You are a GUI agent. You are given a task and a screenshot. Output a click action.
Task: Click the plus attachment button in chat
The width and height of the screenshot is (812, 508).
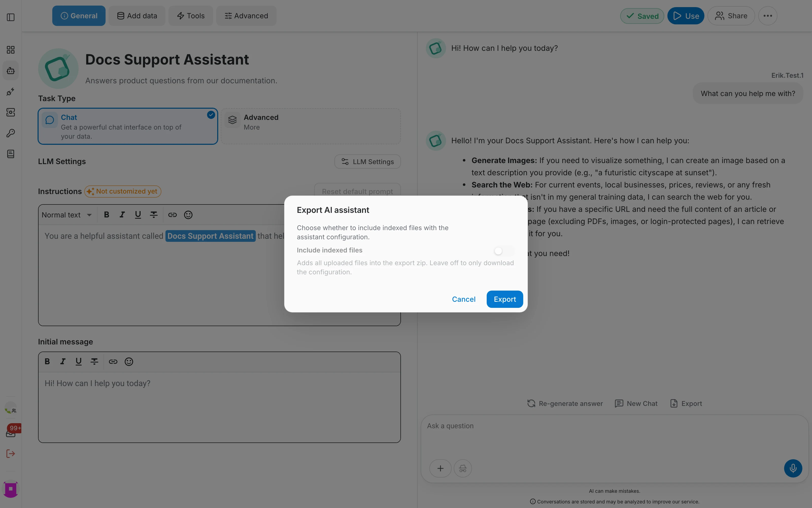tap(440, 468)
